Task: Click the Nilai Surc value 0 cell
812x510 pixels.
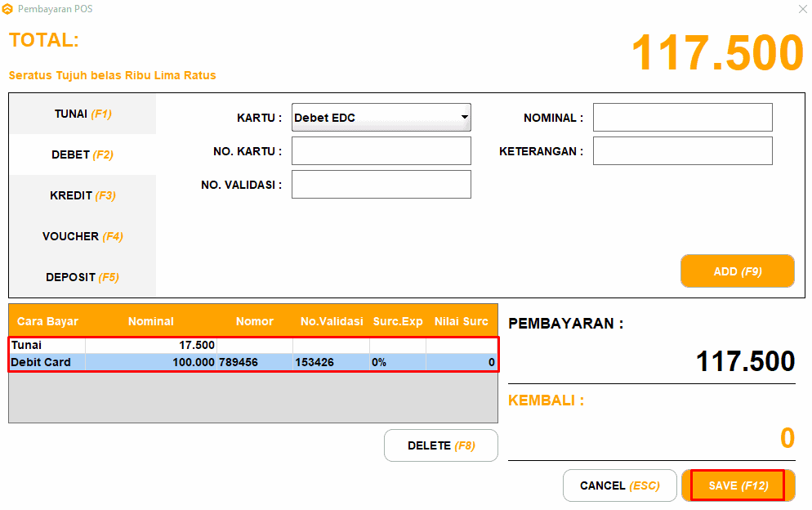Action: [462, 362]
